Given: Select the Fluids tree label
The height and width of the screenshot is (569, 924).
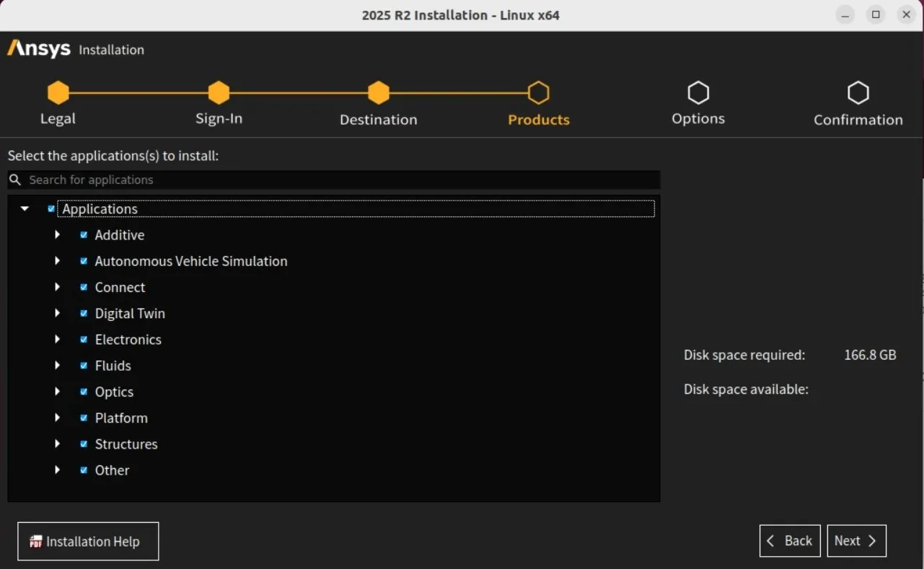Looking at the screenshot, I should pyautogui.click(x=113, y=366).
